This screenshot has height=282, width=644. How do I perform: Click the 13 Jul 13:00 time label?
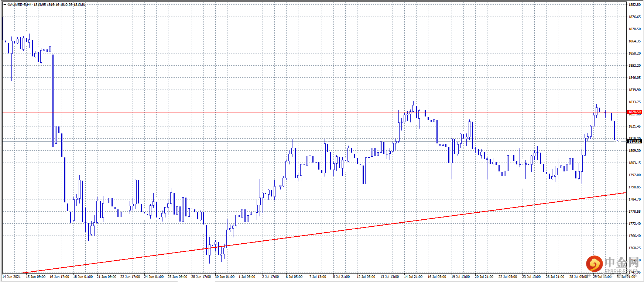pos(390,277)
